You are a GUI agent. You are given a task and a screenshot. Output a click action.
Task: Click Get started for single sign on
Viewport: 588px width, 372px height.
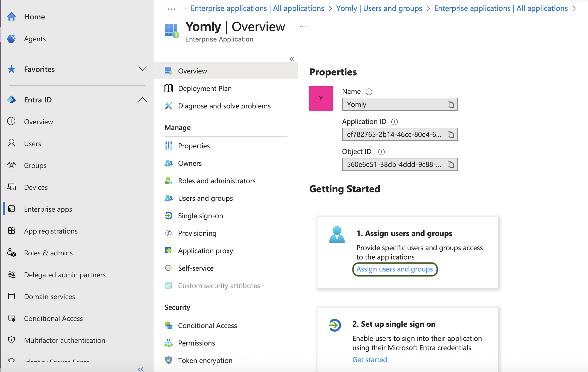[369, 360]
